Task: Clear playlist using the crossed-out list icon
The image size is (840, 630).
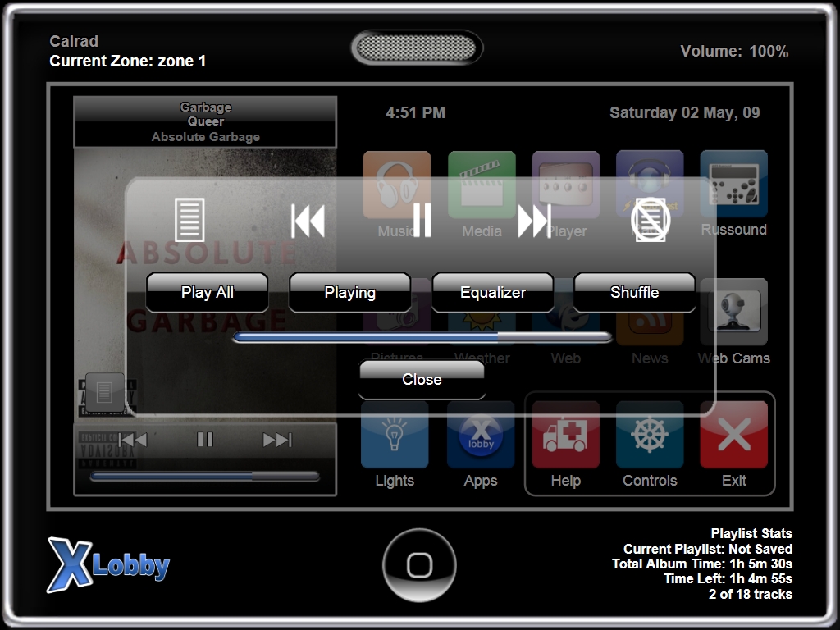Action: click(651, 220)
